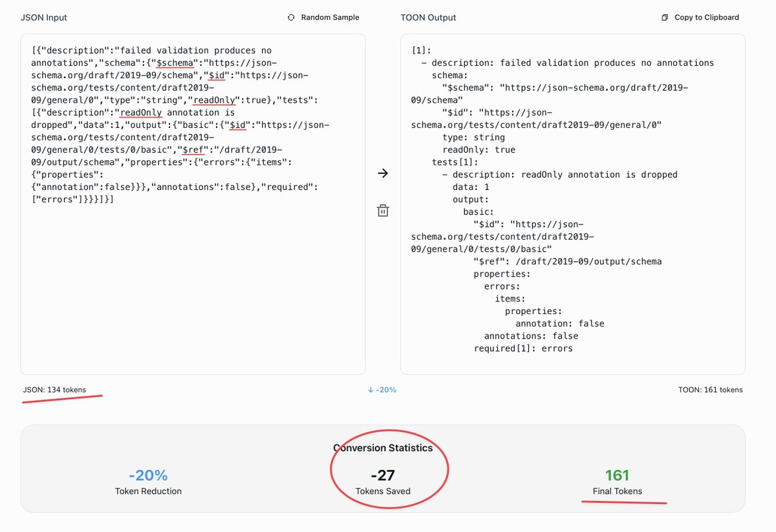Click the "tests[1]:" line in TOON output
The height and width of the screenshot is (532, 776).
tap(455, 162)
